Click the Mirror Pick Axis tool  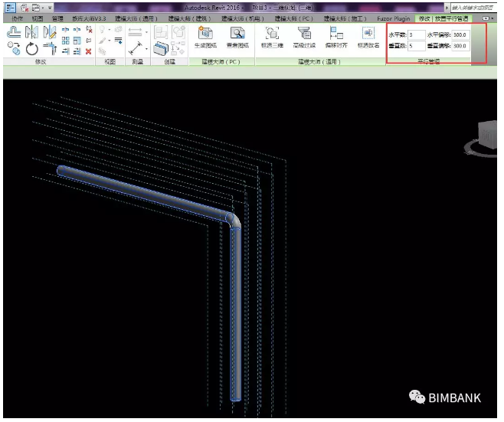(x=32, y=31)
